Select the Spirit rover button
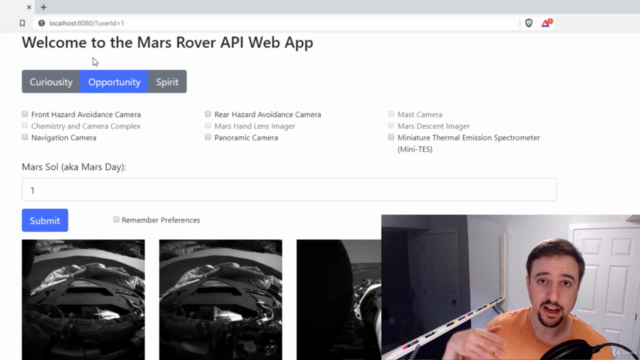This screenshot has width=640, height=360. (167, 82)
